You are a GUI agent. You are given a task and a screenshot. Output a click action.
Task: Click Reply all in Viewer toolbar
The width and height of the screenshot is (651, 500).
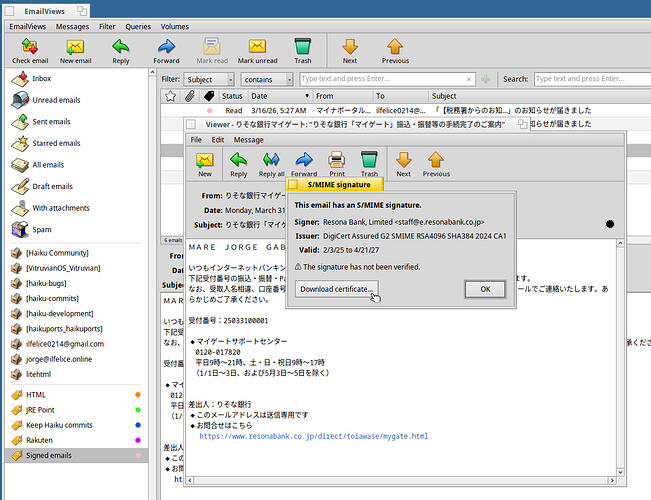[271, 164]
